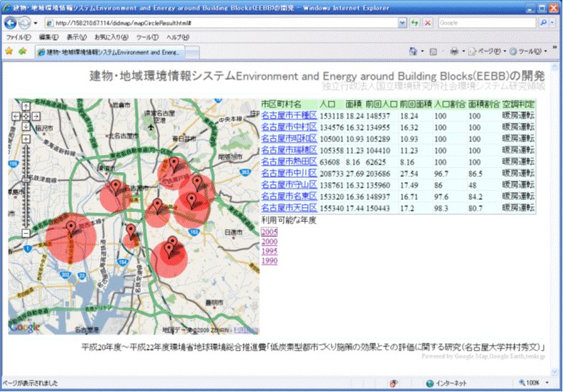The height and width of the screenshot is (392, 563).
Task: Open the 名古屋市中村区 link
Action: 289,127
